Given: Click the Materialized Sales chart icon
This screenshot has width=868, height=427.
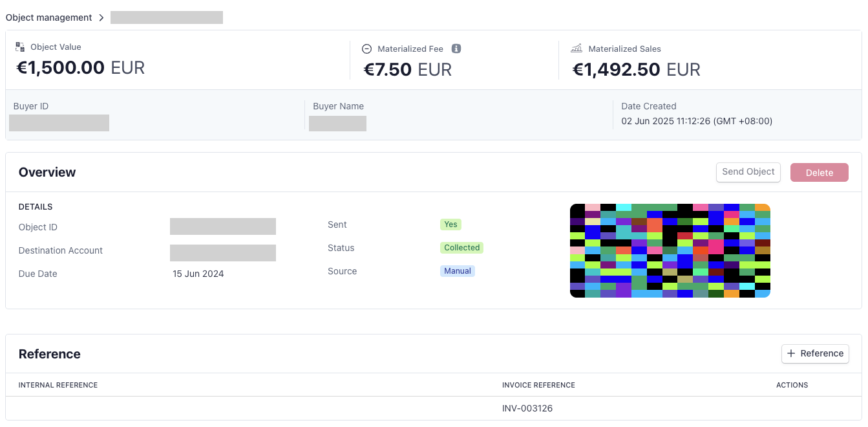Looking at the screenshot, I should click(577, 49).
